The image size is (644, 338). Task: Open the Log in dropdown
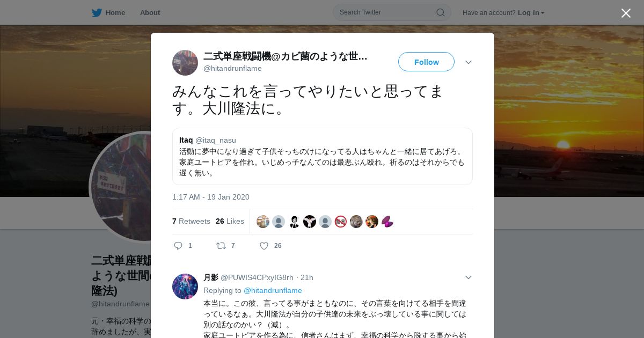tap(531, 12)
